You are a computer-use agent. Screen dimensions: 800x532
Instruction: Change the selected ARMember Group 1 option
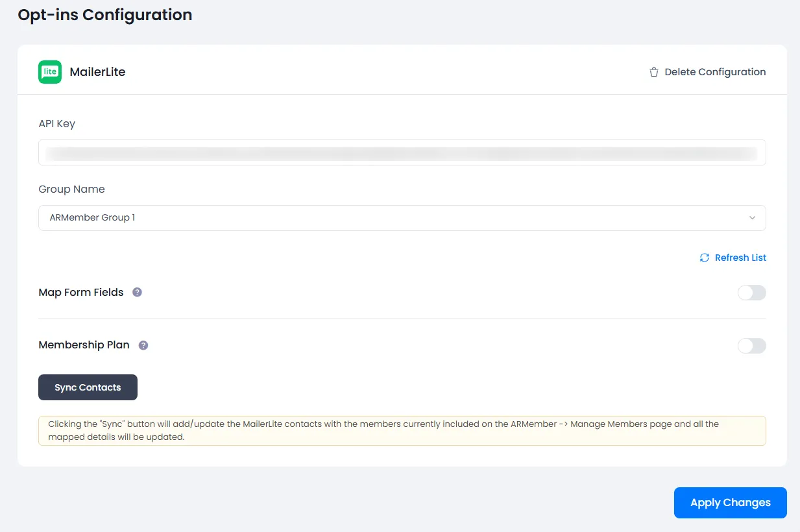pyautogui.click(x=402, y=218)
